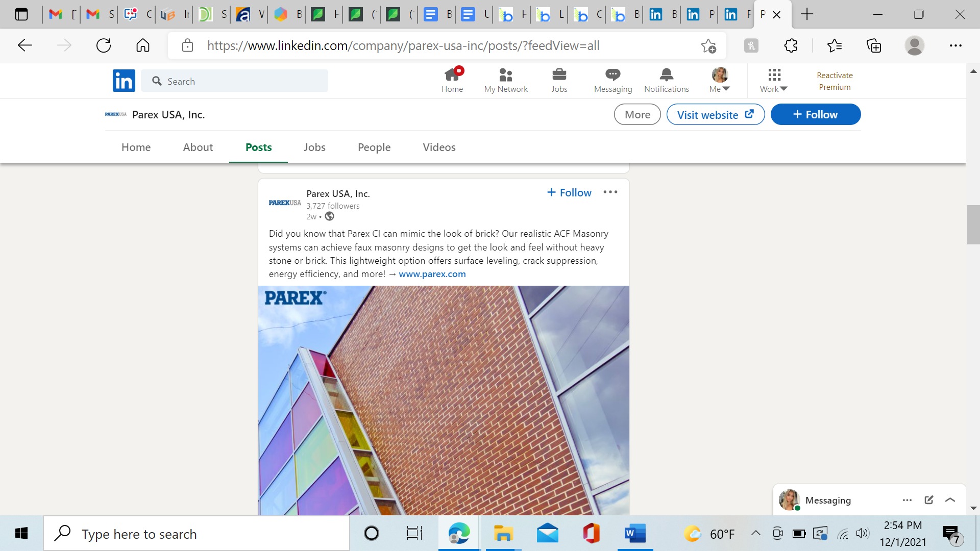Open the volume control icon
The image size is (980, 551).
tap(862, 534)
